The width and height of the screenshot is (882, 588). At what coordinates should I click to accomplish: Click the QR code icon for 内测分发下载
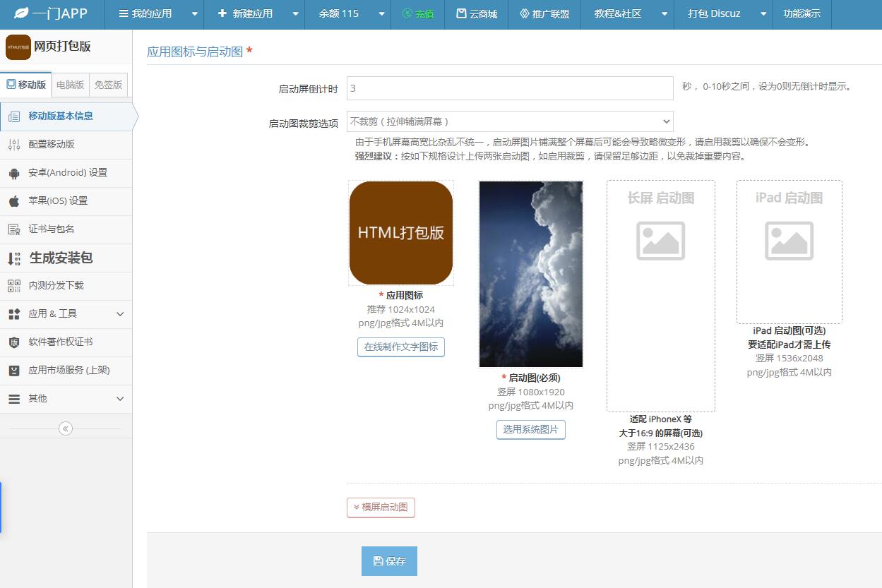coord(14,286)
